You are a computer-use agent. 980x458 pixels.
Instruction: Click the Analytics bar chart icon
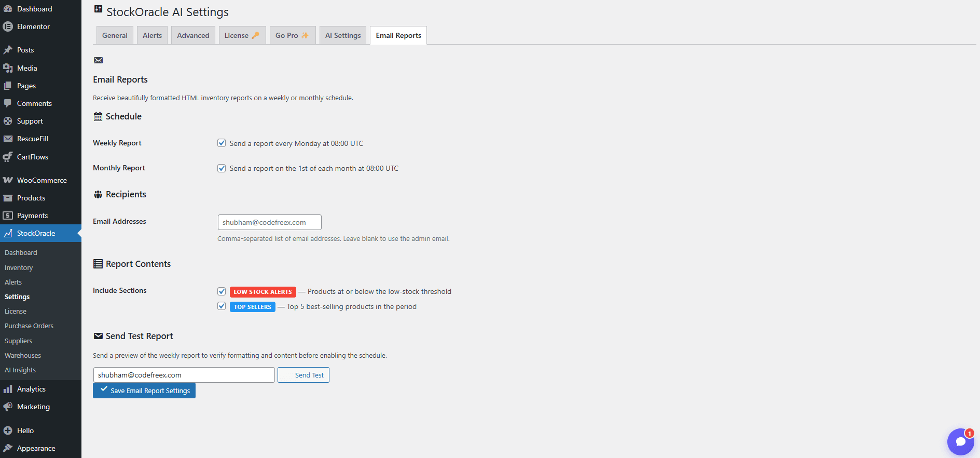coord(8,389)
